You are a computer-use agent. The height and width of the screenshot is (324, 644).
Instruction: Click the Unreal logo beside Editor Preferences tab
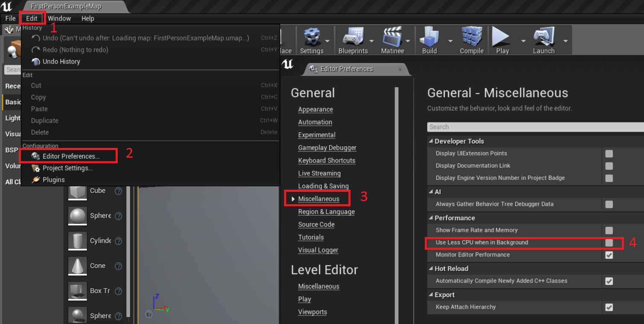[288, 64]
